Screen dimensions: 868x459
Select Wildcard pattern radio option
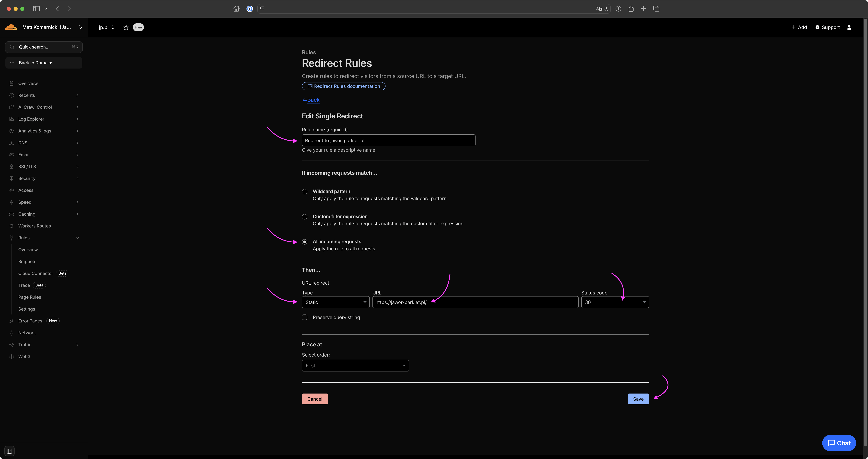click(305, 192)
